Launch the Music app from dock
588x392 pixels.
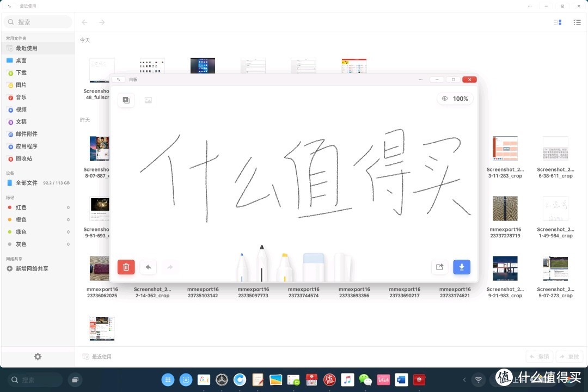(x=347, y=380)
